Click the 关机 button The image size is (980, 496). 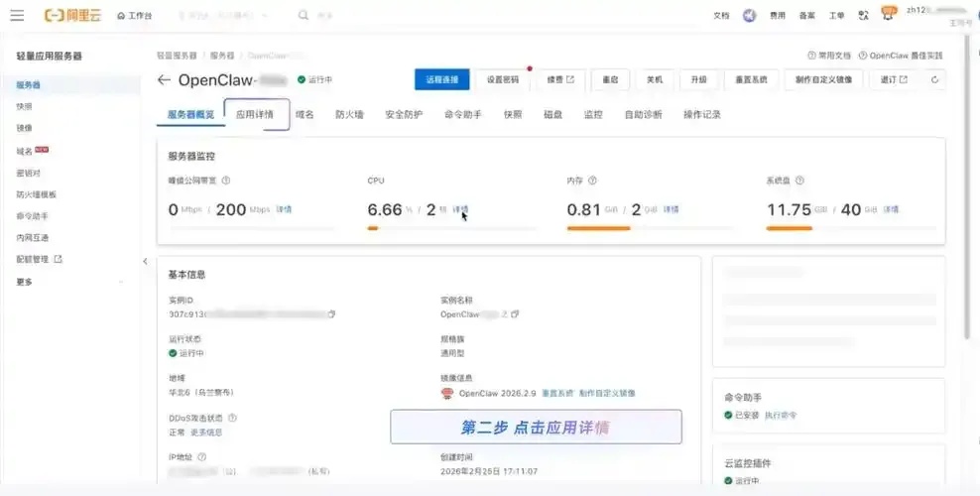[x=655, y=79]
